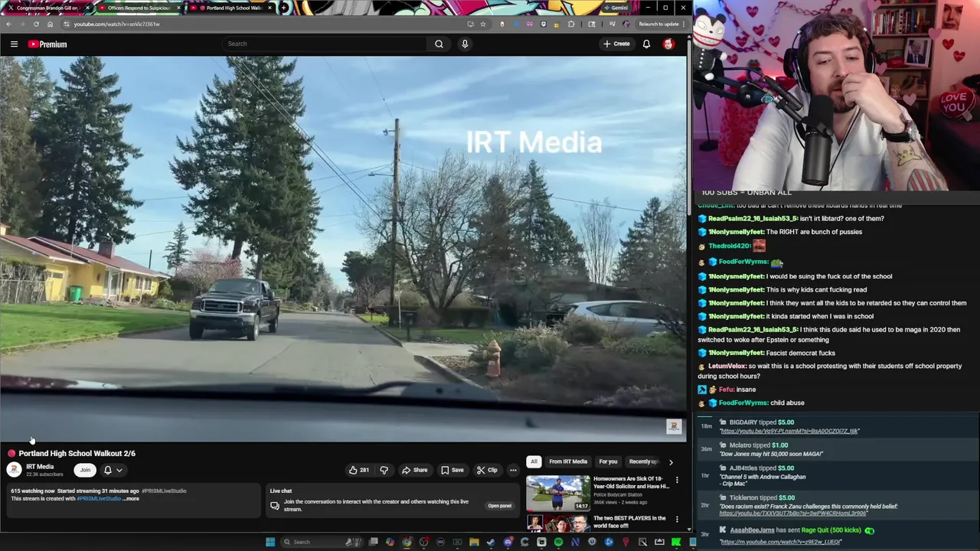Click the '615 watching now' text
The height and width of the screenshot is (551, 980).
(x=33, y=491)
